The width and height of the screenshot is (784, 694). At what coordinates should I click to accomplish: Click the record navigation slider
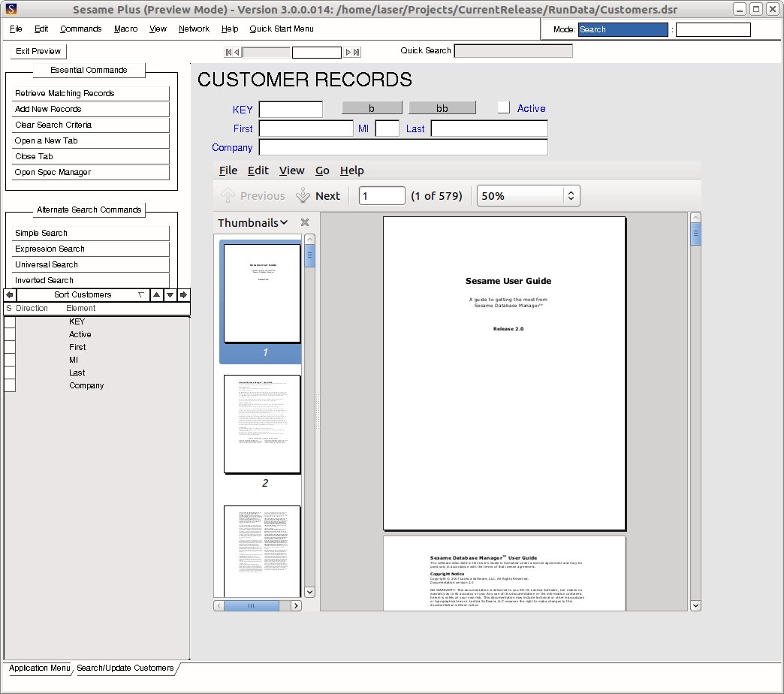pyautogui.click(x=266, y=52)
